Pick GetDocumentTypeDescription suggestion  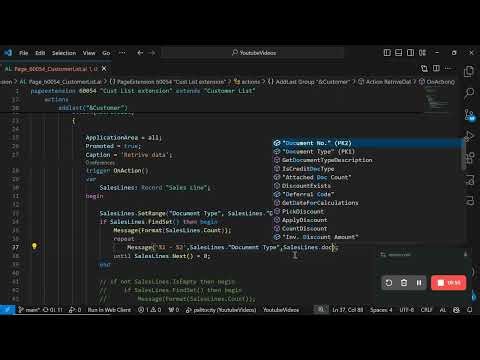pyautogui.click(x=367, y=160)
